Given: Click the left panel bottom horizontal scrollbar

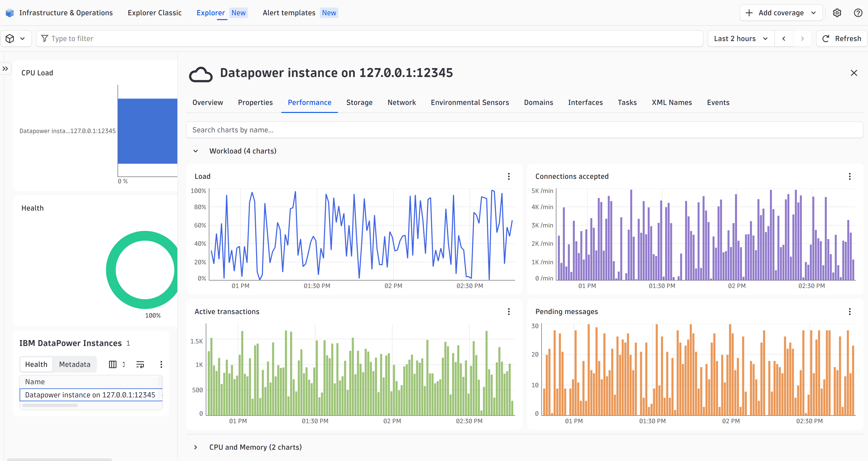Looking at the screenshot, I should [x=60, y=459].
